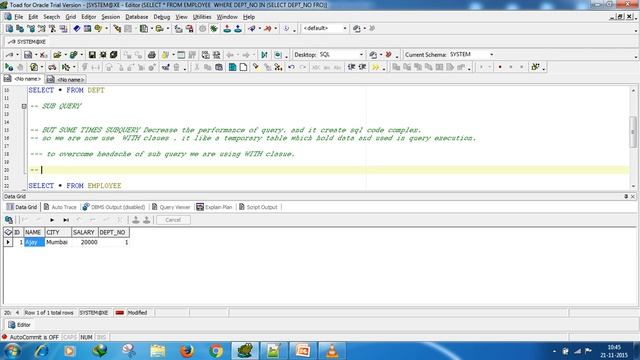
Task: Click the editor scrollbar down arrow
Action: (x=633, y=186)
